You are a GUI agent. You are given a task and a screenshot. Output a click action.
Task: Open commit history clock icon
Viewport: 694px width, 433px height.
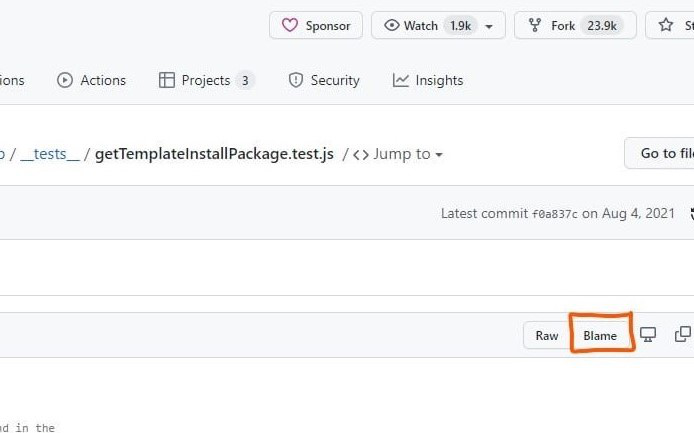691,213
